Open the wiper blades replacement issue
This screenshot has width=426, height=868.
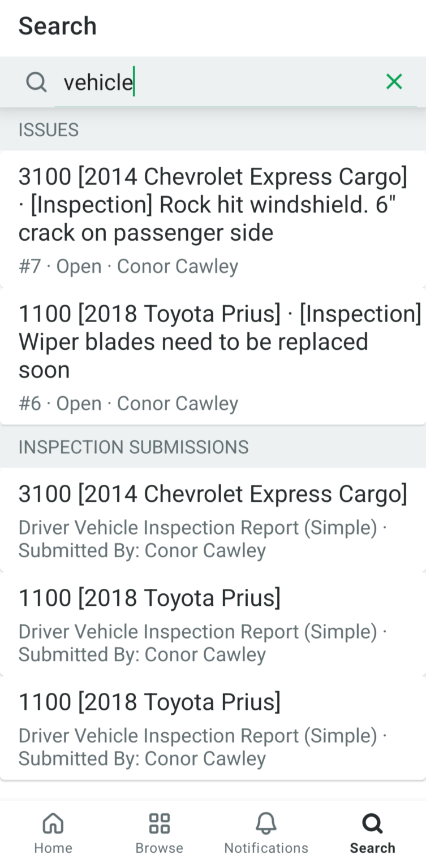tap(213, 341)
